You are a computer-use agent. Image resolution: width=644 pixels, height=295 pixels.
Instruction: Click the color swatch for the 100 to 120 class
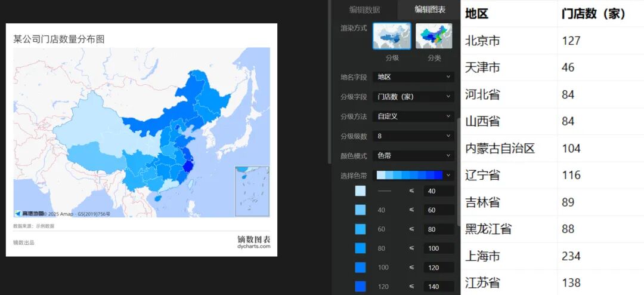[360, 268]
